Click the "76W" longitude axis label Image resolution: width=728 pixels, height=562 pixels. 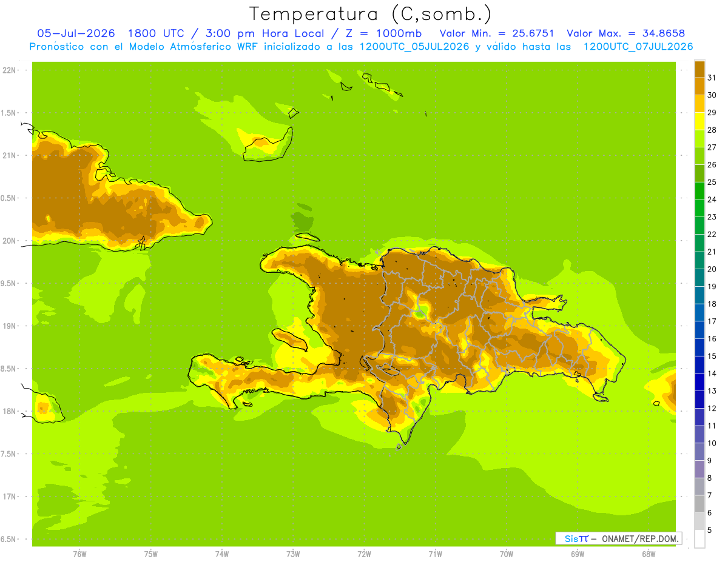tap(79, 554)
